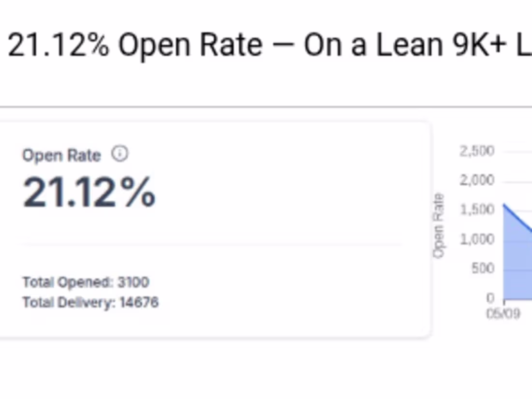Select the "Open Rate" card label
532x399 pixels.
coord(61,155)
